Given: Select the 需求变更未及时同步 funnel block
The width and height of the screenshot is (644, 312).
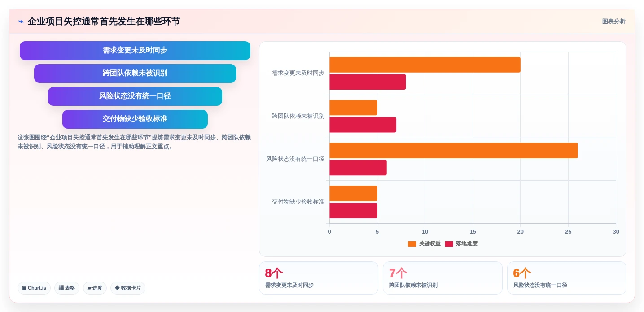Looking at the screenshot, I should (x=135, y=51).
